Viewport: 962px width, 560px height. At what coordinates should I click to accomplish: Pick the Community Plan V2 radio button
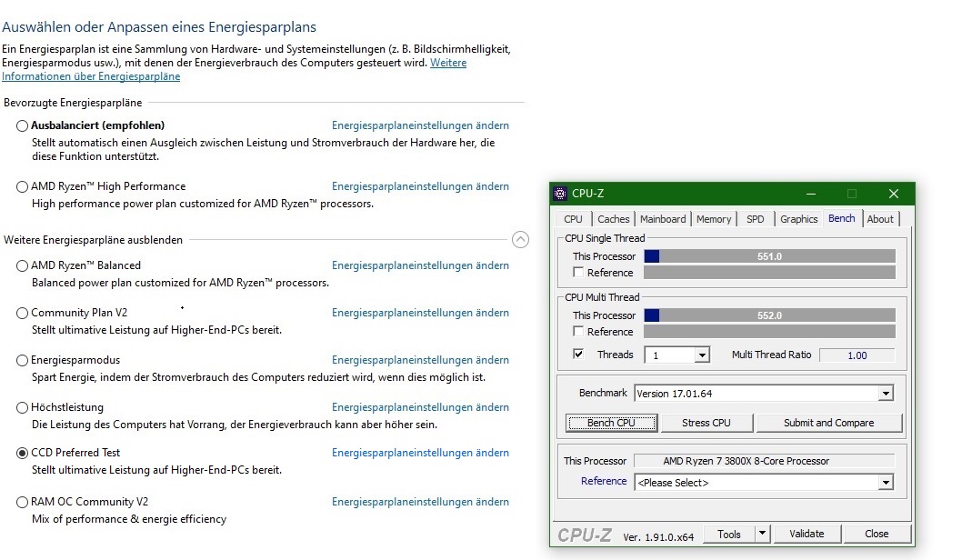point(22,313)
